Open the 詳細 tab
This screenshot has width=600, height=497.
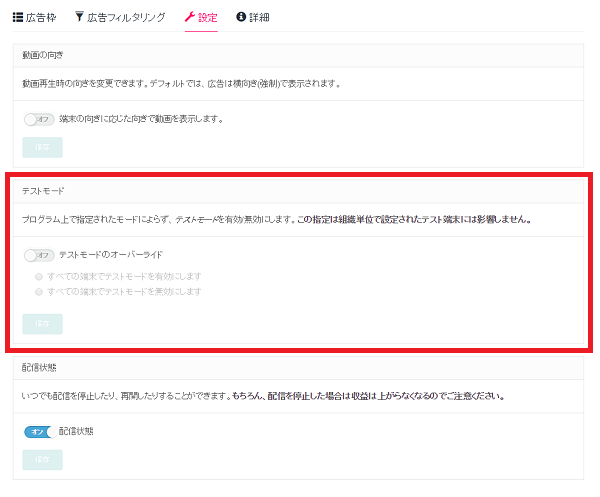click(x=253, y=17)
